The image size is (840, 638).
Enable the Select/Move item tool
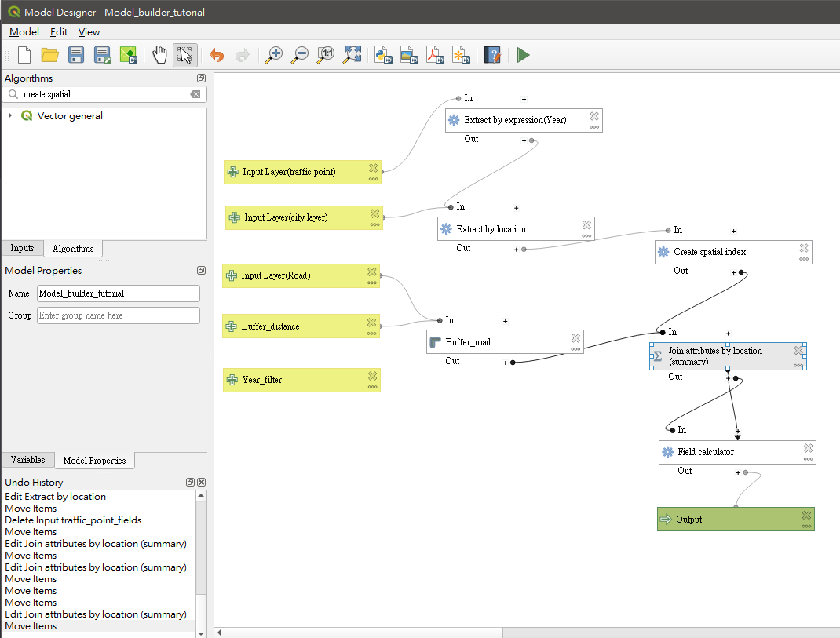[x=185, y=55]
